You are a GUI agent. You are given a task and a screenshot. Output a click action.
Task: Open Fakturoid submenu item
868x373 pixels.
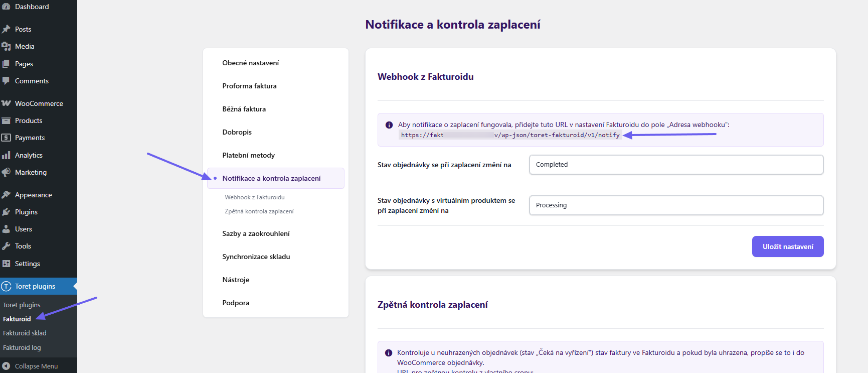coord(17,319)
